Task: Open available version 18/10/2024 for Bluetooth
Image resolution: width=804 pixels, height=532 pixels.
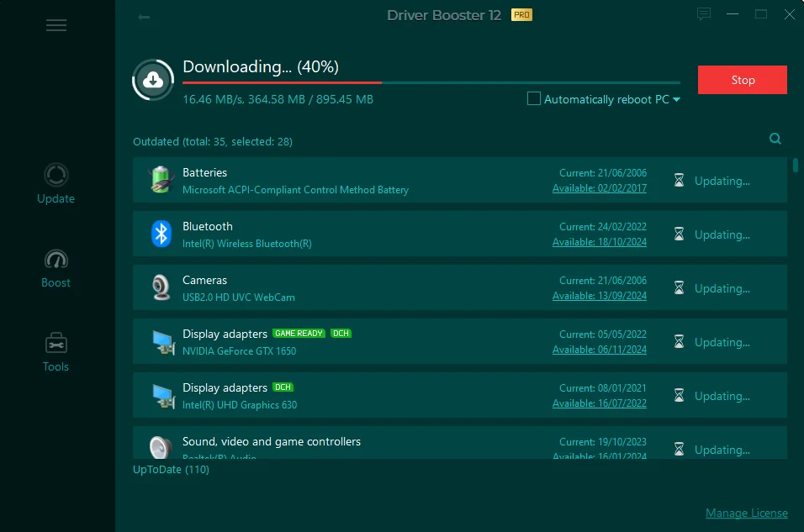Action: [599, 242]
